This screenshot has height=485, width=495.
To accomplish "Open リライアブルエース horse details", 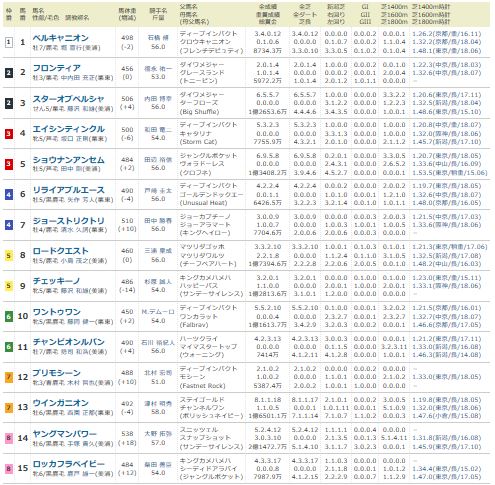I will pos(68,190).
